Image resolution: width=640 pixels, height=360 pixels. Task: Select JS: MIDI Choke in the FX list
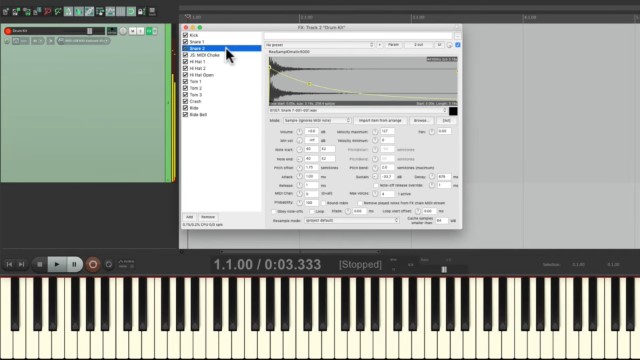pos(204,55)
